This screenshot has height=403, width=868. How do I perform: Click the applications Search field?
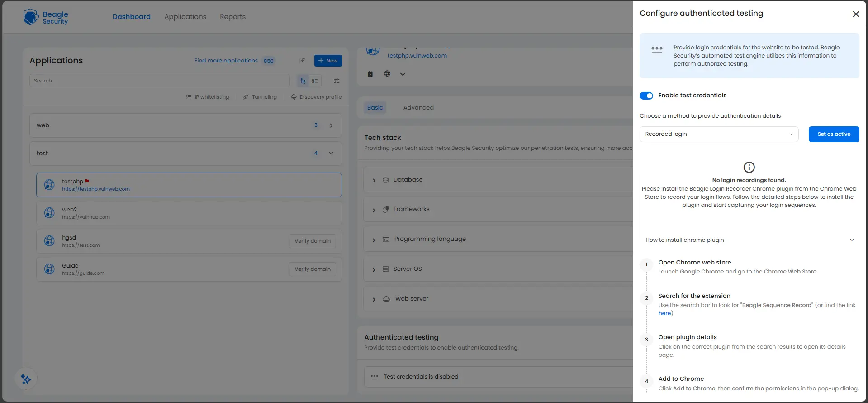point(159,81)
